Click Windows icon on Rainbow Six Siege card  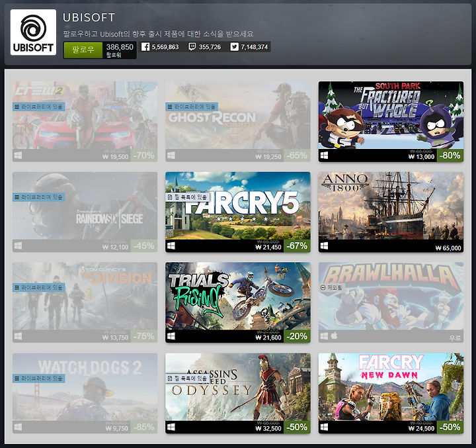[19, 246]
